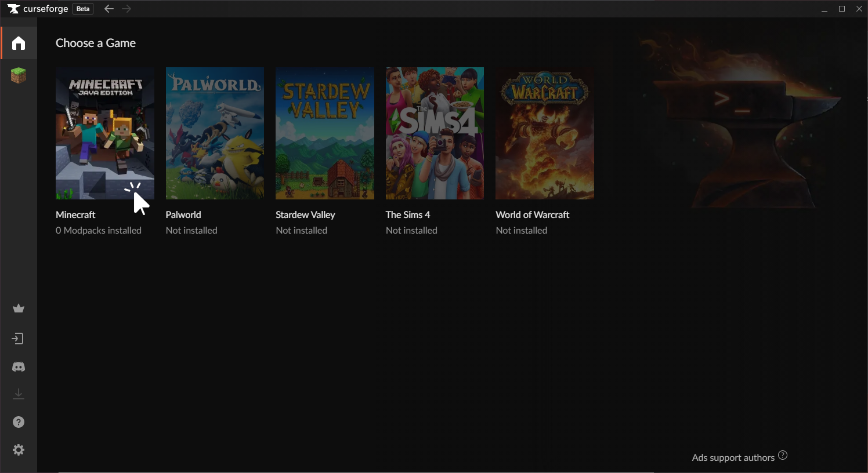Click the Beta badge label
The width and height of the screenshot is (868, 473).
coord(83,9)
